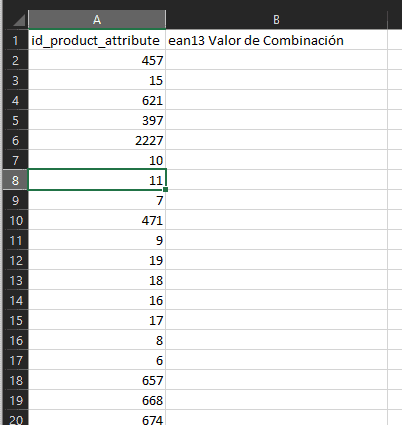
Task: Select cell containing 16
Action: coord(97,300)
